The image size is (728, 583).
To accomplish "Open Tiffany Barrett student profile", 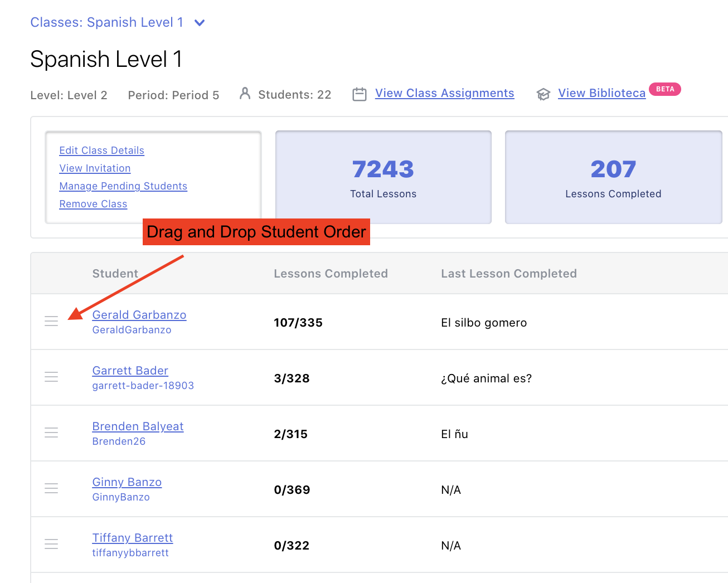I will pos(132,538).
